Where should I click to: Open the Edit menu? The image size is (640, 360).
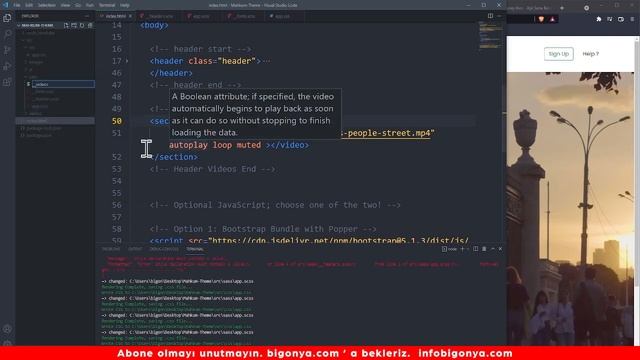[x=29, y=5]
